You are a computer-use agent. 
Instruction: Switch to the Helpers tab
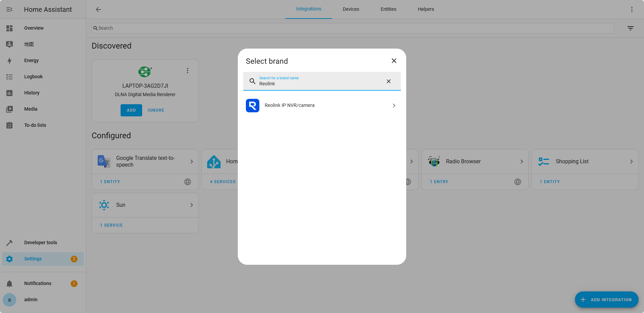pyautogui.click(x=426, y=9)
